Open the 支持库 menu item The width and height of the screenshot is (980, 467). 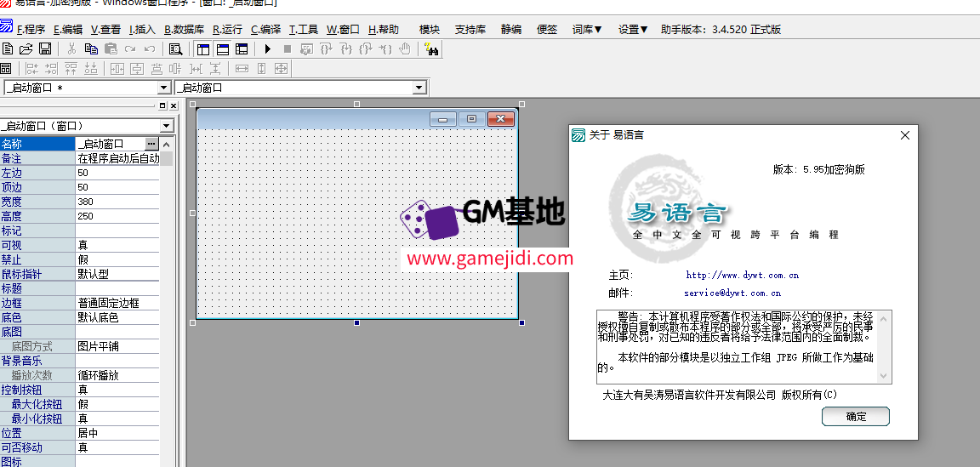(x=470, y=30)
